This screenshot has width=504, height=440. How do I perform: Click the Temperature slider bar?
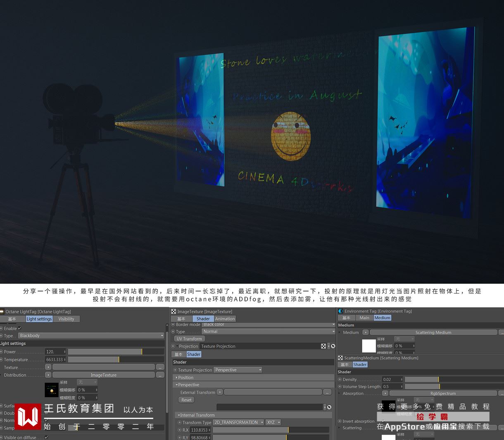116,360
